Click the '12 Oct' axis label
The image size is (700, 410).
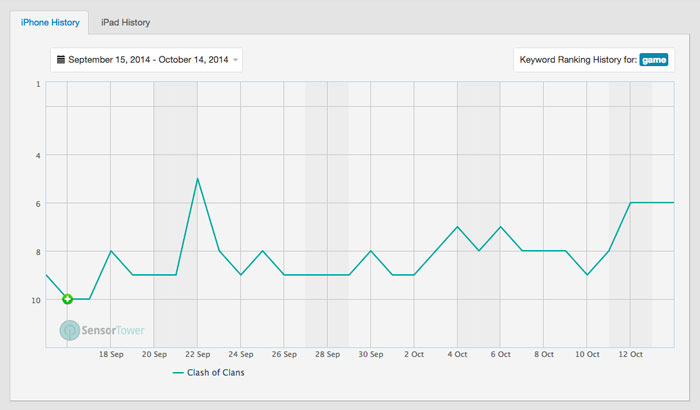[630, 354]
